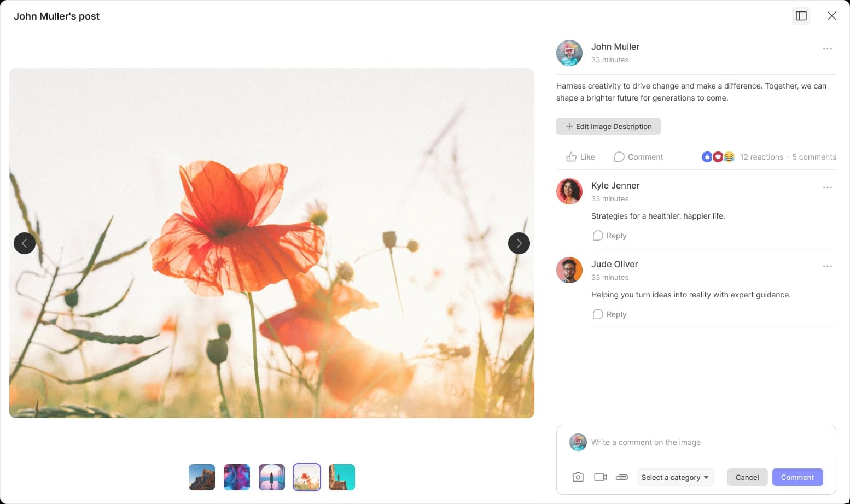Open the Select a category dropdown
850x504 pixels.
point(675,477)
